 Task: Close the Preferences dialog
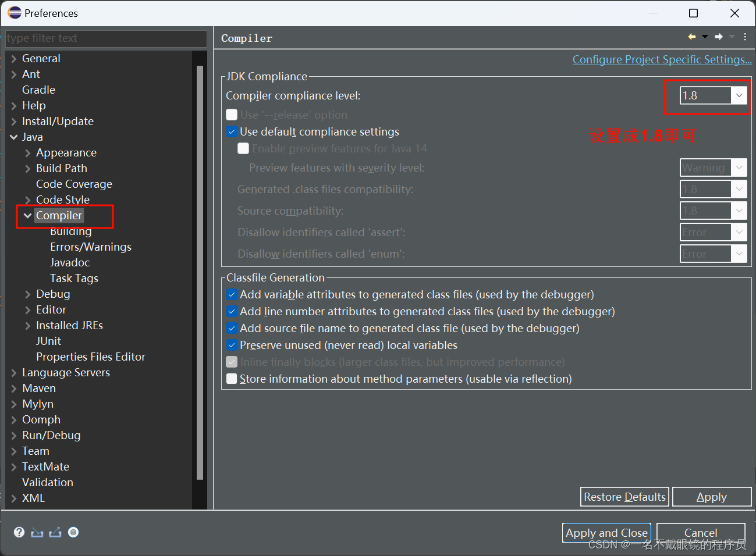point(734,13)
